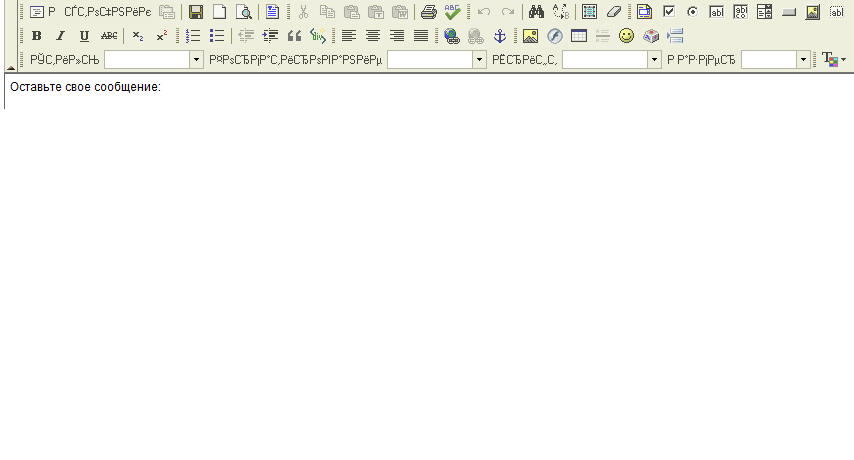Click the spell check ABC icon
The image size is (854, 460).
point(453,12)
